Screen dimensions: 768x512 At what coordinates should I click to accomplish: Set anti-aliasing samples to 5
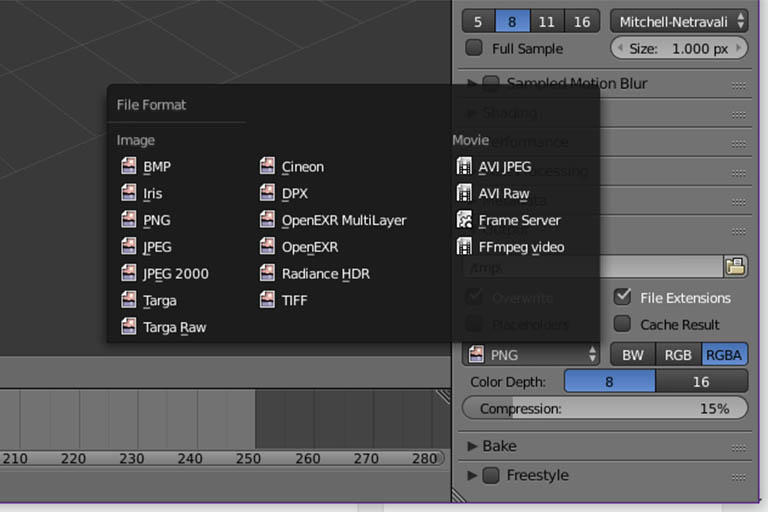[x=479, y=22]
